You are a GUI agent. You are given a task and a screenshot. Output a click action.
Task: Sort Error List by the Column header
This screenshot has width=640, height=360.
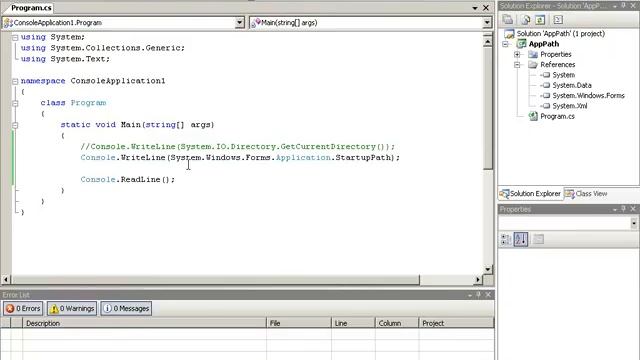397,323
